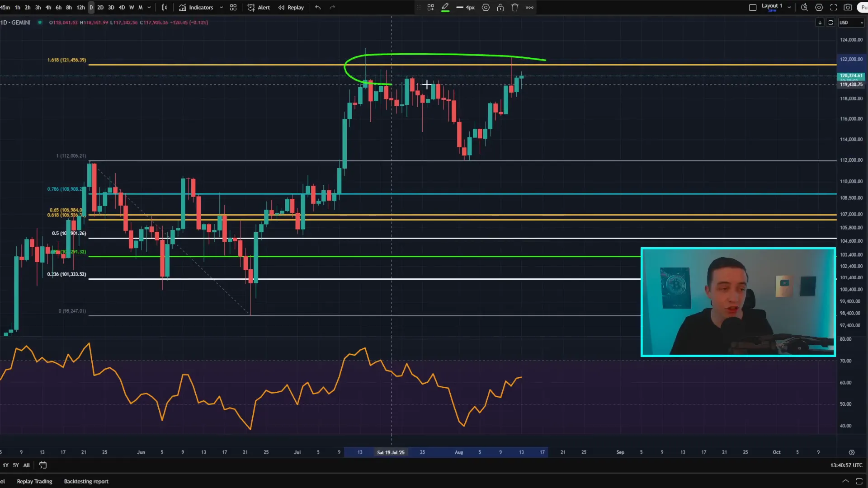
Task: Select the layout square icon
Action: click(753, 7)
